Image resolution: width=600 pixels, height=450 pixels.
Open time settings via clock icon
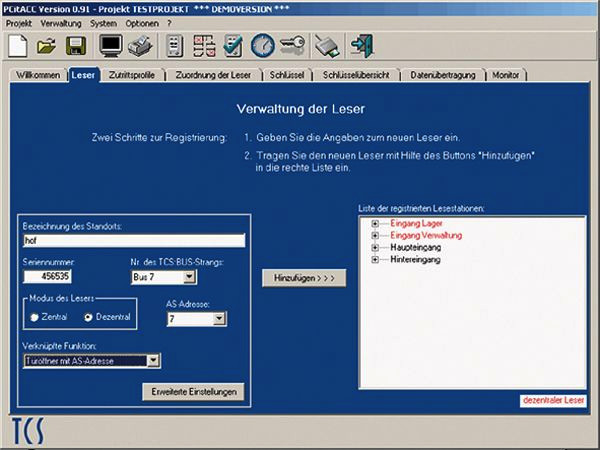[x=262, y=46]
